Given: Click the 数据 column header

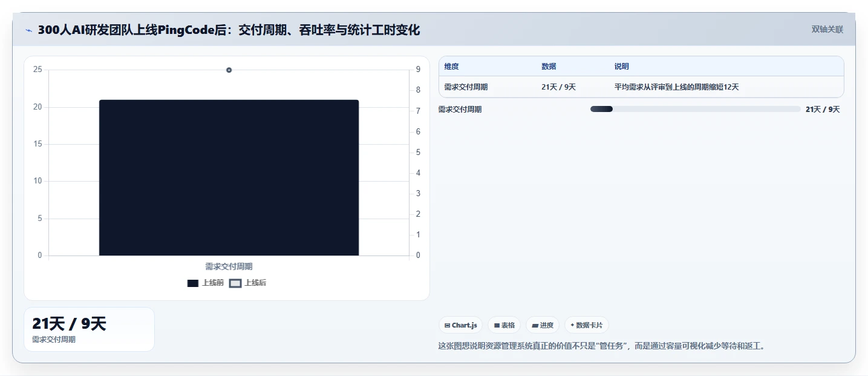Looking at the screenshot, I should pyautogui.click(x=549, y=67).
